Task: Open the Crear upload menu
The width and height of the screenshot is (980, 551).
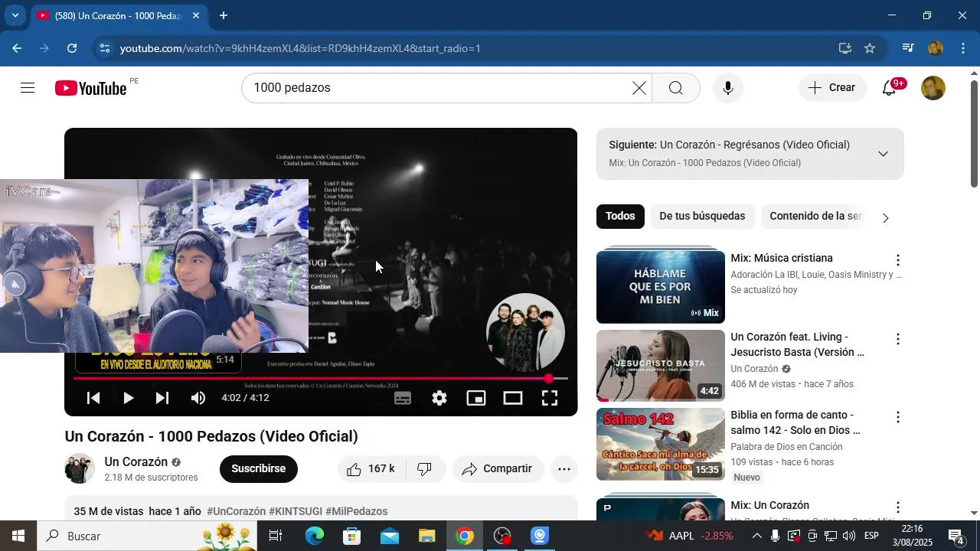Action: click(832, 88)
